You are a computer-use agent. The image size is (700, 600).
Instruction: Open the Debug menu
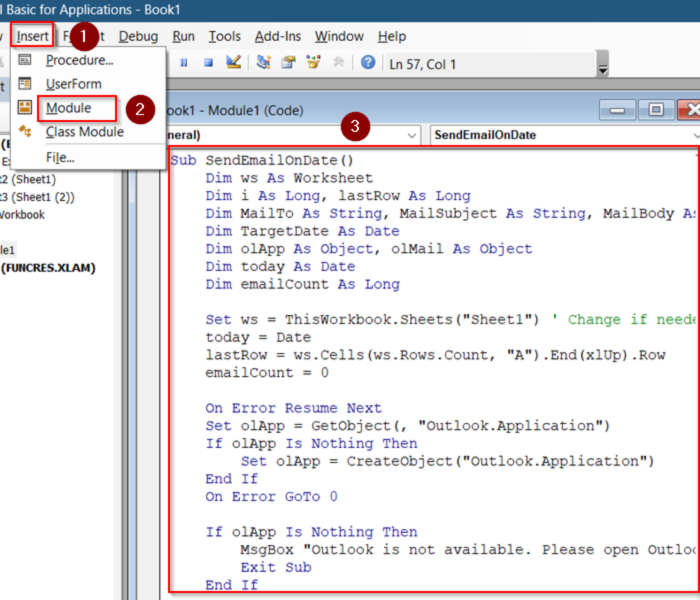138,36
